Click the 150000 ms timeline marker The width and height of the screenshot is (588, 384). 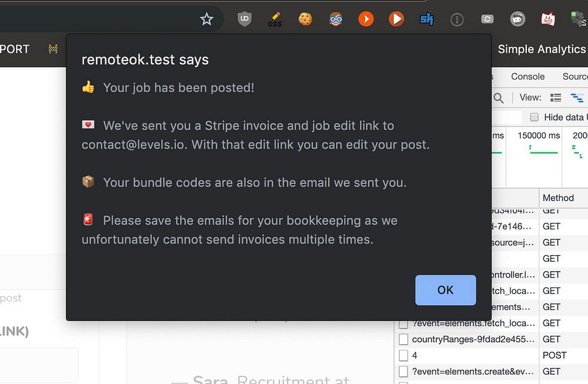tap(539, 135)
